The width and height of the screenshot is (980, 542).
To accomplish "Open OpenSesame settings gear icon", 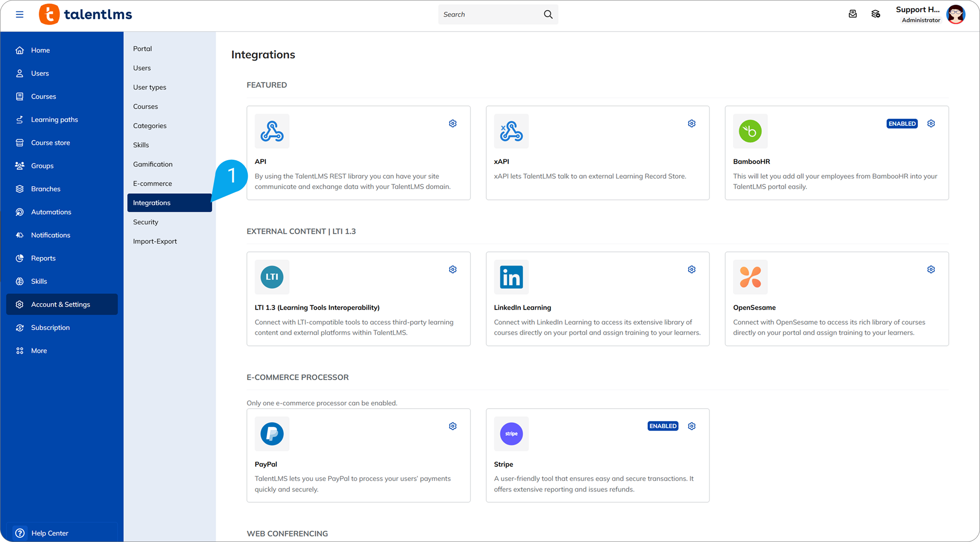I will pos(931,270).
